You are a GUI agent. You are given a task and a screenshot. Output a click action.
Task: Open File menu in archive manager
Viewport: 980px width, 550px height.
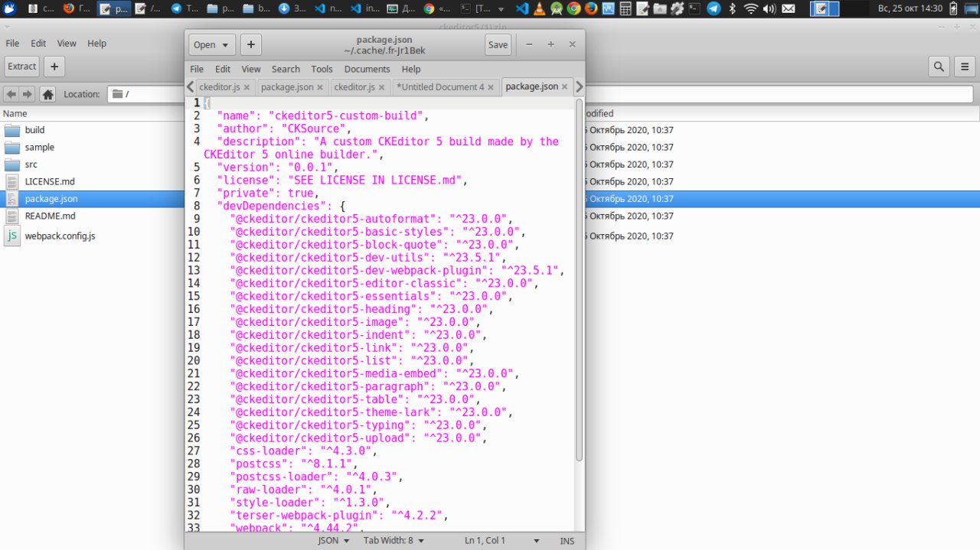coord(13,44)
